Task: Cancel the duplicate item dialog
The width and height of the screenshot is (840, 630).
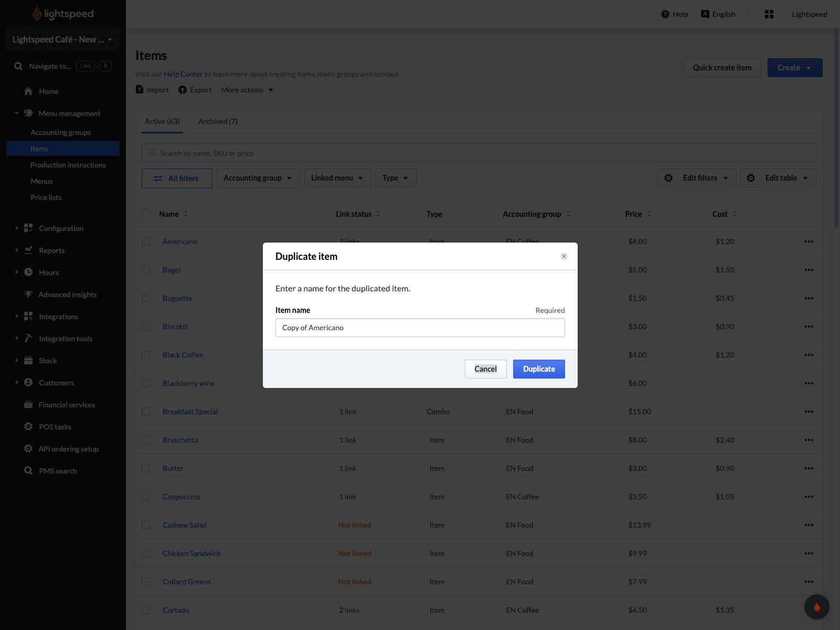Action: (485, 369)
